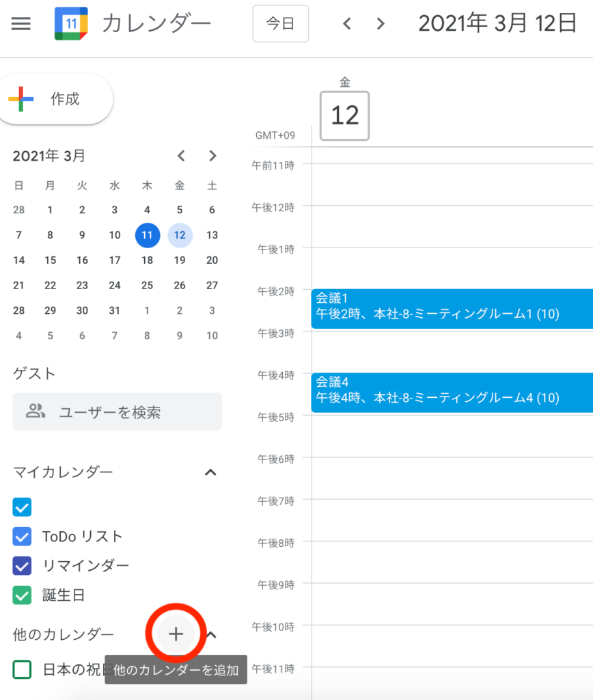This screenshot has height=700, width=593.
Task: Open the 会議1 event
Action: click(x=452, y=309)
